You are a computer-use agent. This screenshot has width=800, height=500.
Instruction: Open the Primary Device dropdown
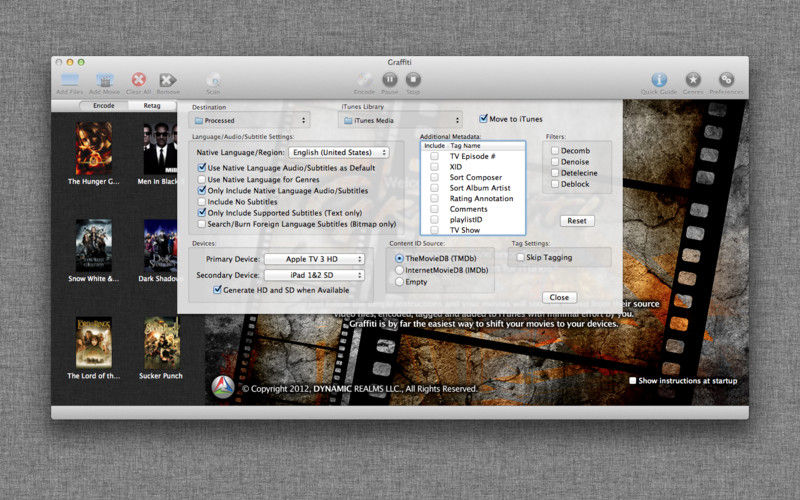[314, 259]
